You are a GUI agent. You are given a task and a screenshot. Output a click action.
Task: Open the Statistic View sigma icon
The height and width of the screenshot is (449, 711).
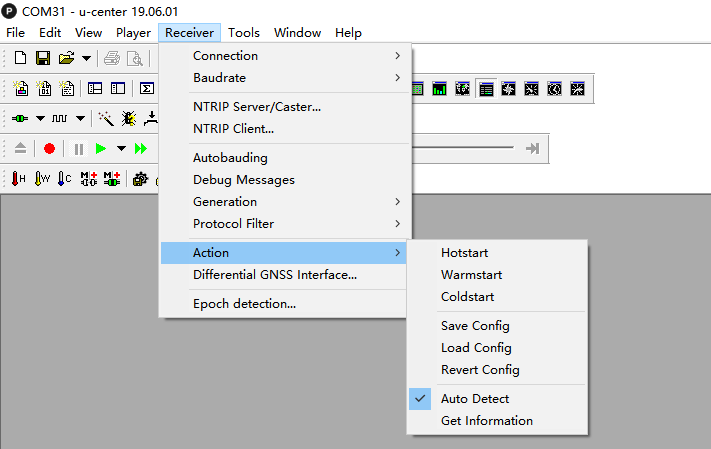(146, 88)
